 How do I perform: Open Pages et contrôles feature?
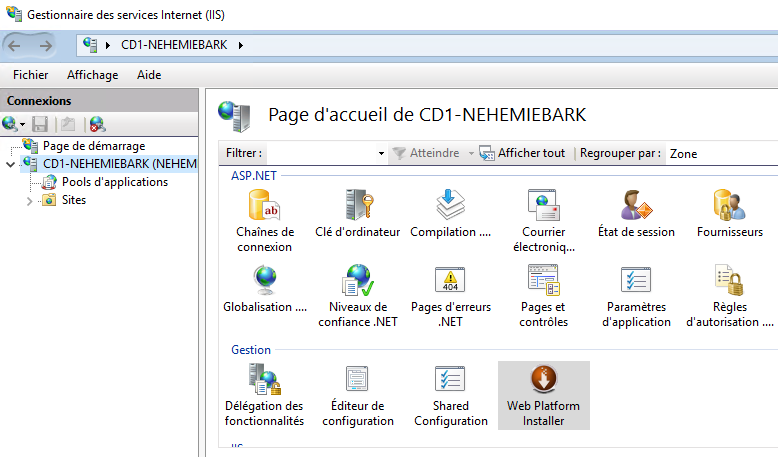[543, 296]
